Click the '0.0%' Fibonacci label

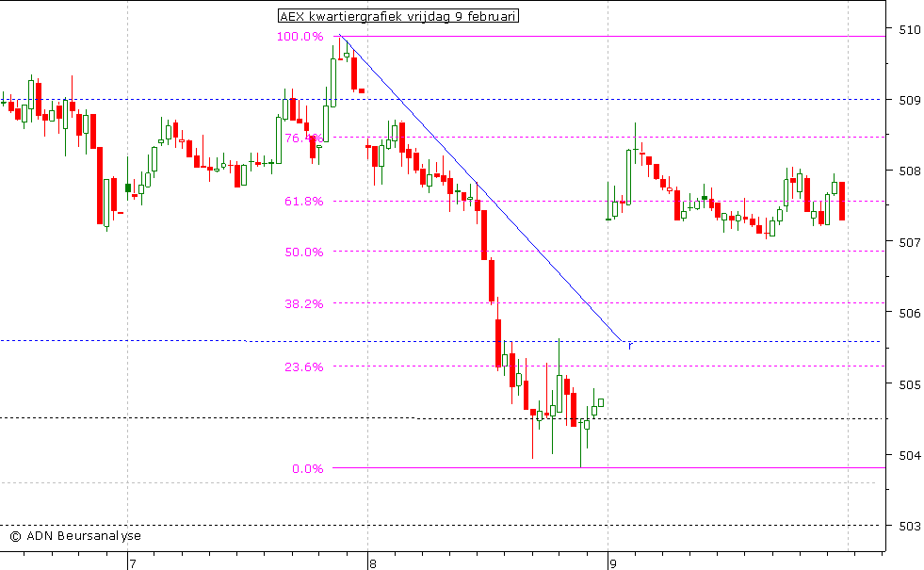[308, 469]
